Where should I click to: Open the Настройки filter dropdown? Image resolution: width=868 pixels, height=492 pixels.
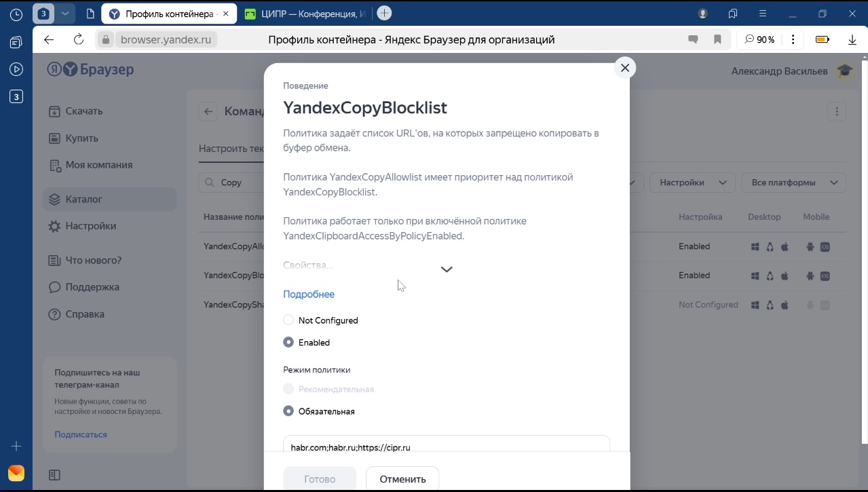(692, 183)
